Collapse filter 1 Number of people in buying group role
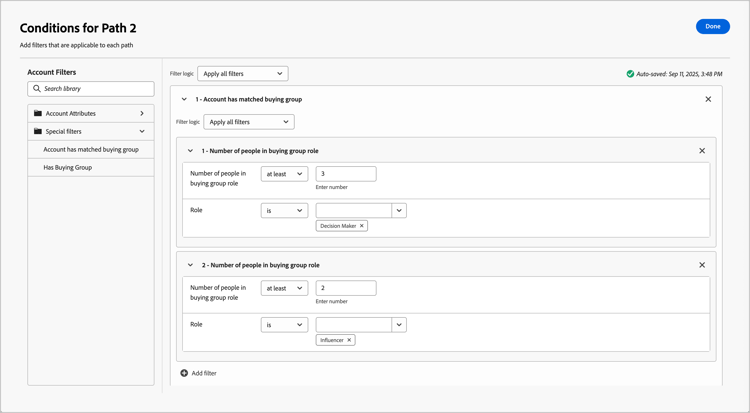This screenshot has height=413, width=750. pyautogui.click(x=190, y=151)
